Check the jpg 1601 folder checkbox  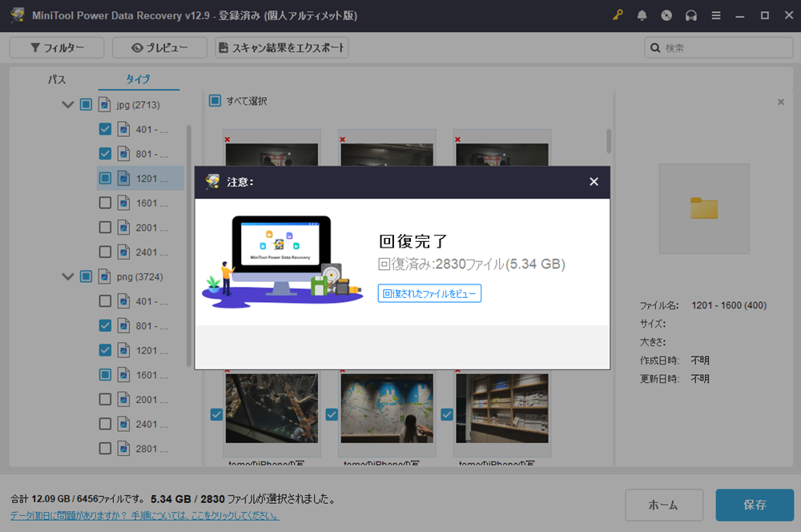105,203
